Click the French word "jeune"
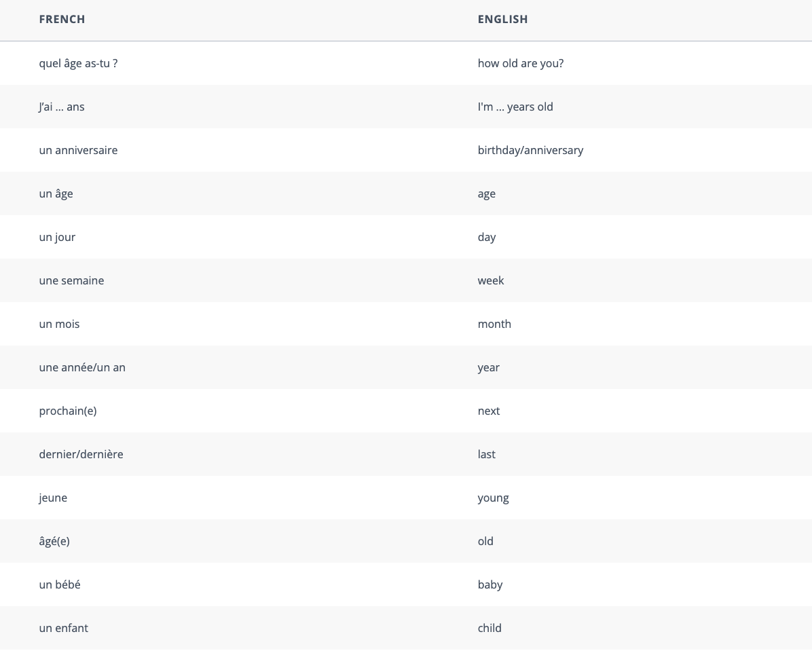Viewport: 812px width, 651px height. 53,498
